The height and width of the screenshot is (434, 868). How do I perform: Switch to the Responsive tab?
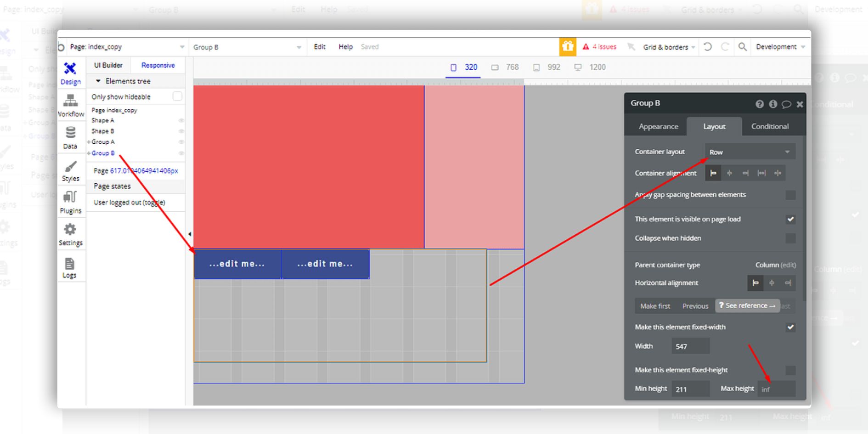(x=158, y=65)
